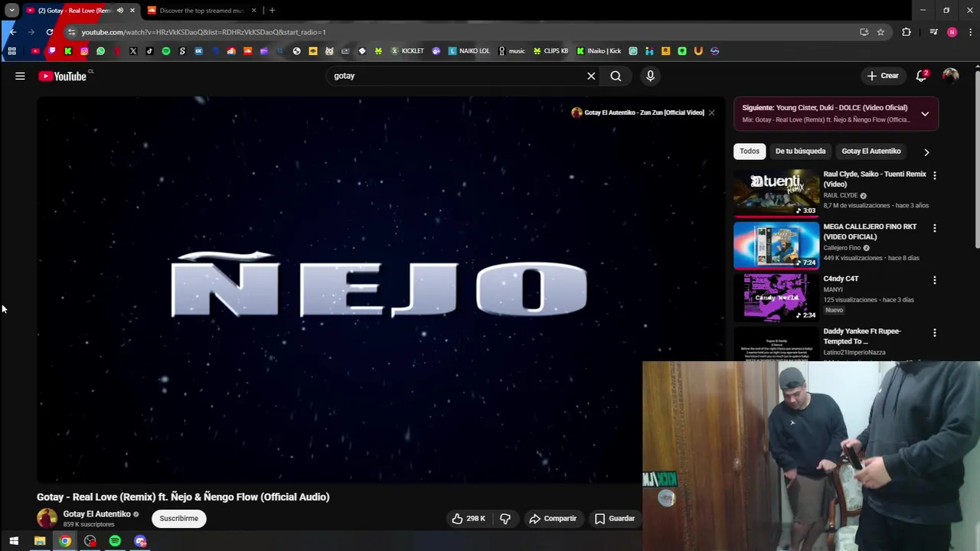Click the browser address bar URL

pos(204,32)
